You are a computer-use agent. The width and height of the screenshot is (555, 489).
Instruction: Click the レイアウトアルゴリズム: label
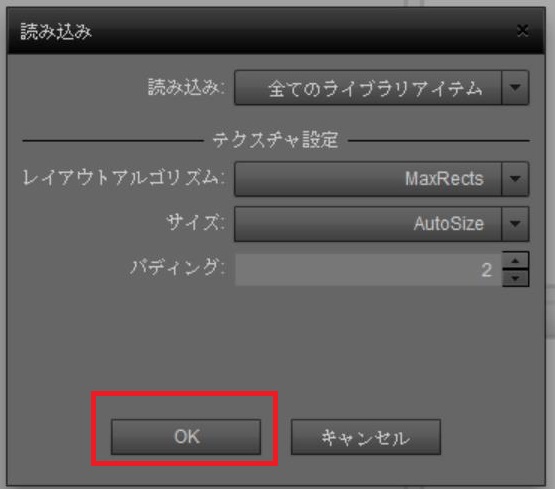(x=124, y=178)
